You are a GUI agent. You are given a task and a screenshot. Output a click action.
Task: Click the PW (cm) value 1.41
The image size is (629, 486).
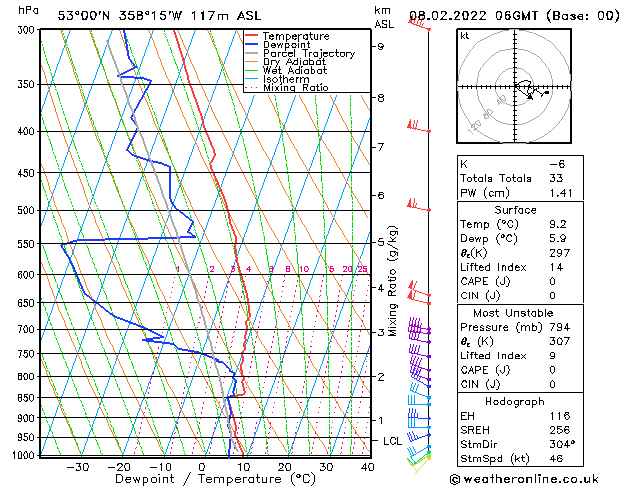pos(561,193)
